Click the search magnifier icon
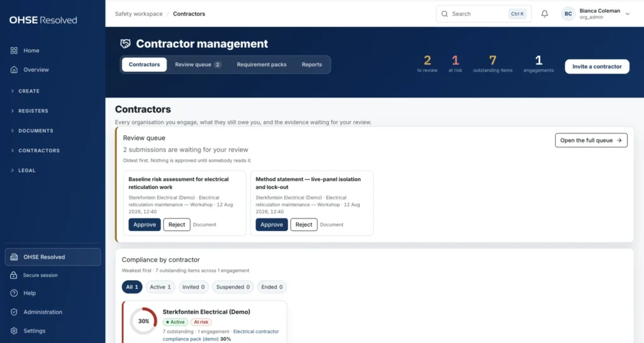The height and width of the screenshot is (343, 644). [x=445, y=14]
